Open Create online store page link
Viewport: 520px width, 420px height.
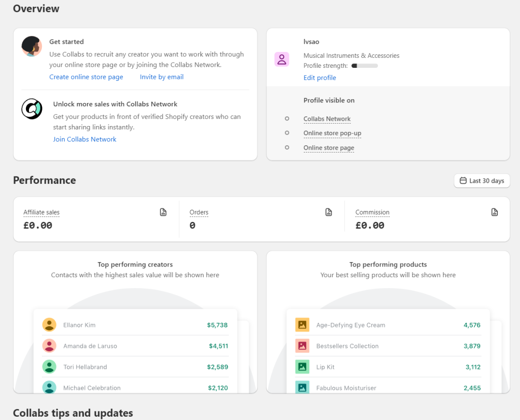(86, 77)
